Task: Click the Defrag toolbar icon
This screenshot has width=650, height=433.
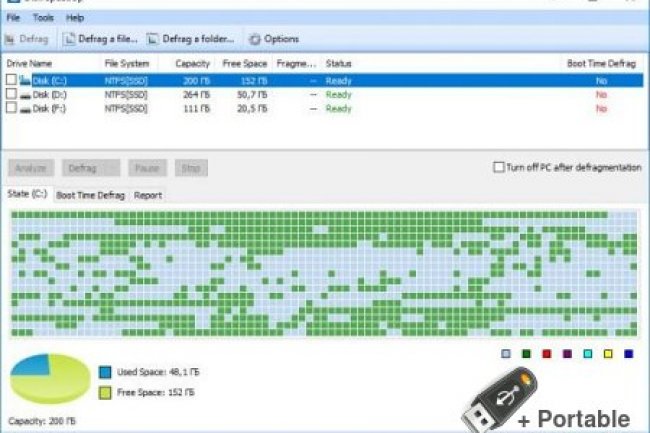Action: (10, 39)
